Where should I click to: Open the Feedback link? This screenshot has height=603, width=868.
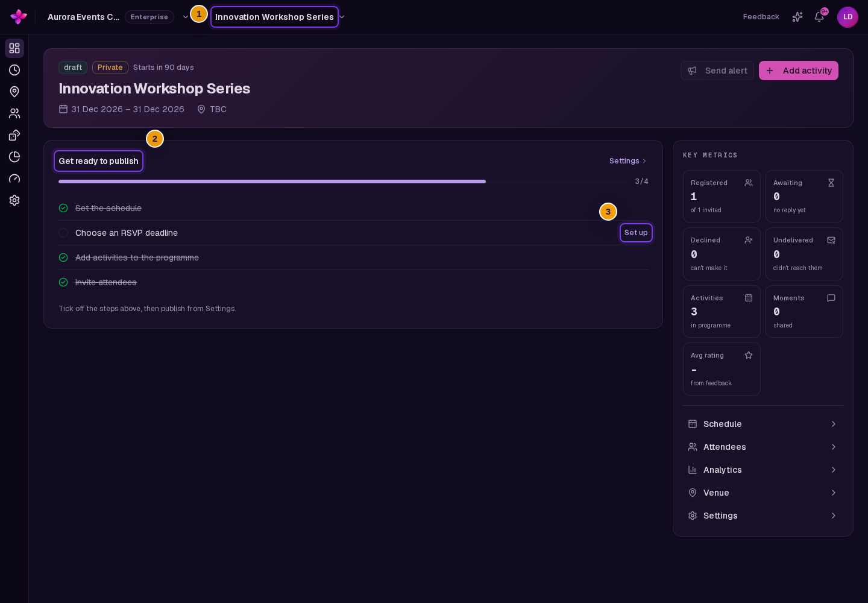click(x=761, y=17)
